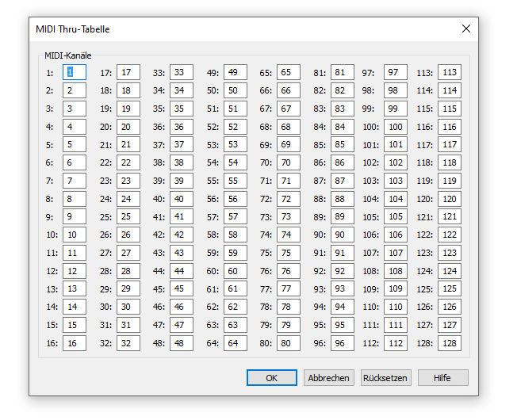Edit the field for channel 17

tap(128, 72)
